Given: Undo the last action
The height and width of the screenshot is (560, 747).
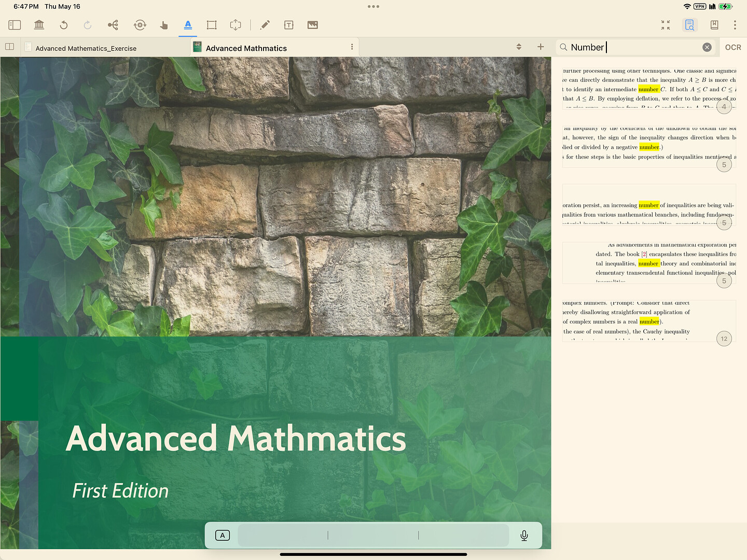Looking at the screenshot, I should coord(63,25).
